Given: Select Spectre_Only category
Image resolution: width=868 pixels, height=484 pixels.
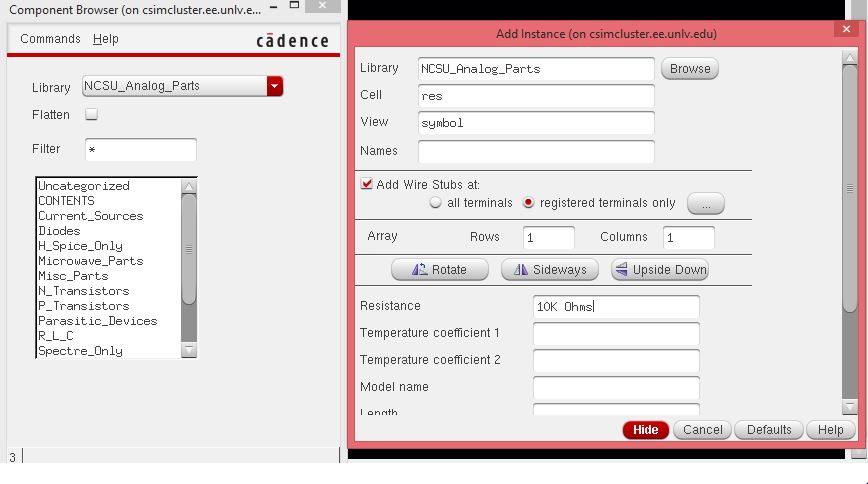Looking at the screenshot, I should click(80, 351).
